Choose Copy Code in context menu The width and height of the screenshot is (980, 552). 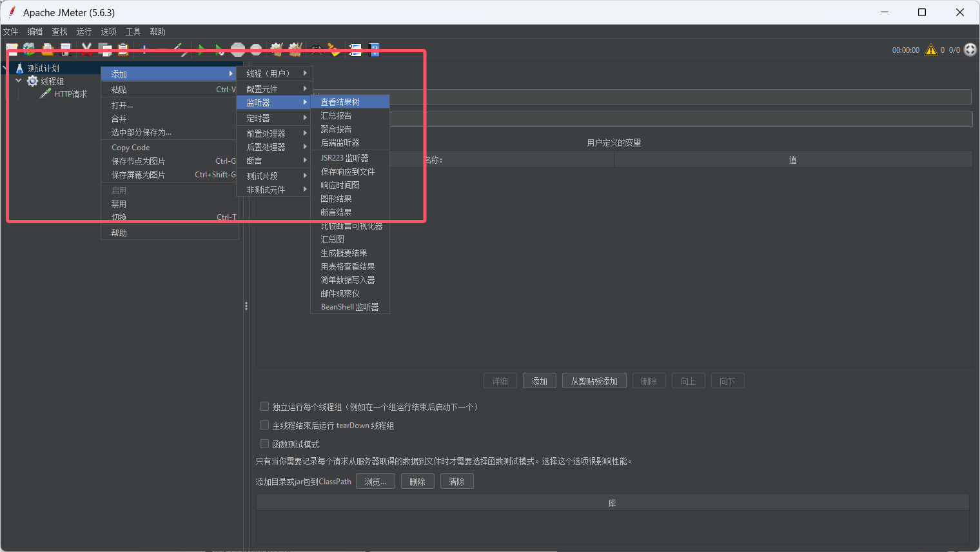[x=170, y=148]
